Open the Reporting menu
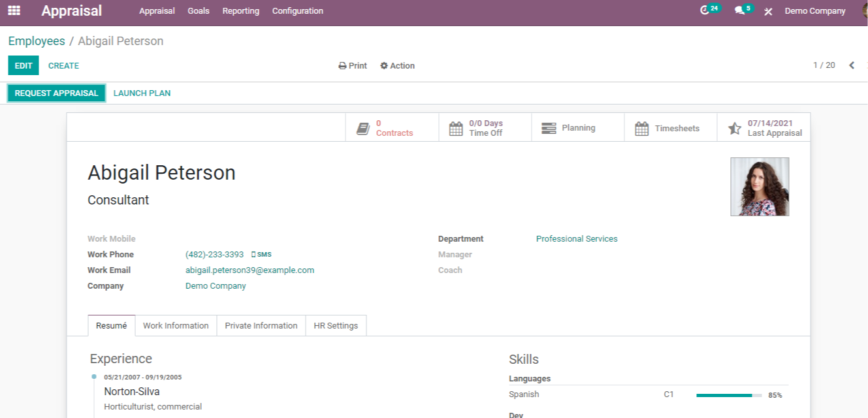868x418 pixels. [240, 11]
